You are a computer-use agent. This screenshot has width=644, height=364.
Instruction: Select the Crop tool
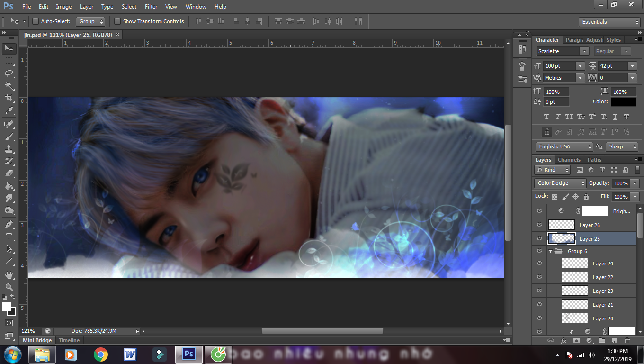[x=9, y=98]
